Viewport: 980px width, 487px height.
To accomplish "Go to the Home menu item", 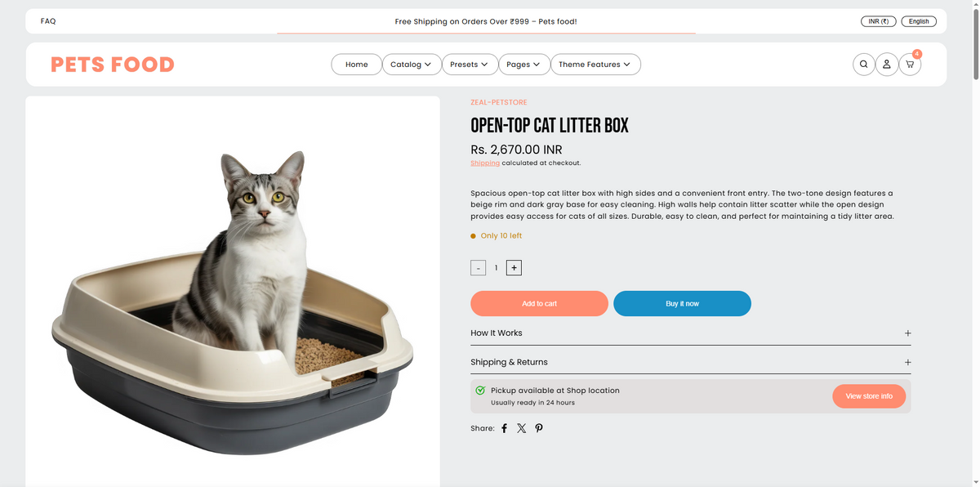I will 356,65.
